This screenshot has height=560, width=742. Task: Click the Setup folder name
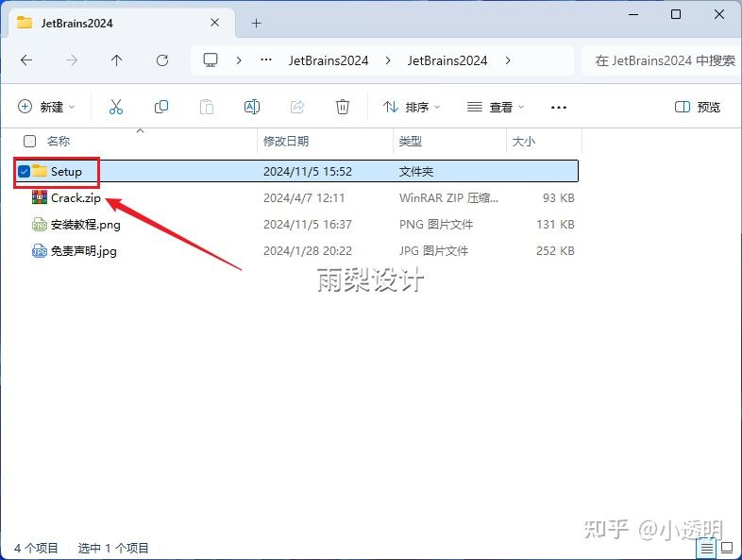66,171
